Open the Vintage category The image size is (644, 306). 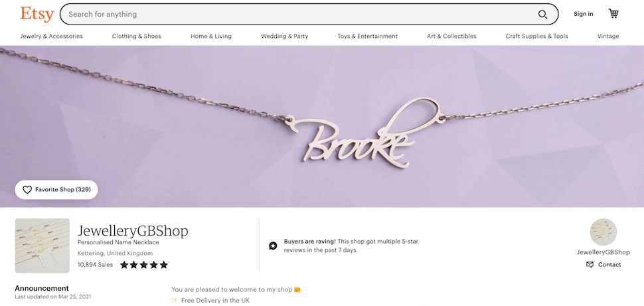pyautogui.click(x=608, y=36)
